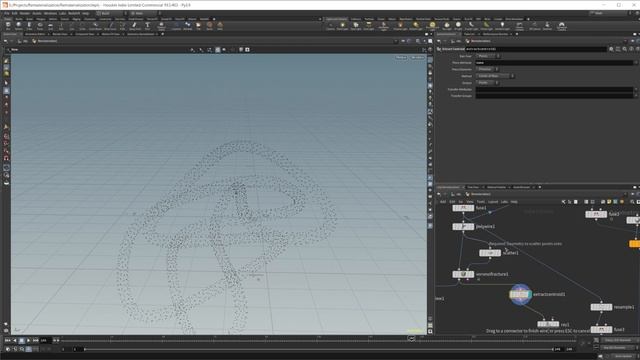
Task: Open the Piece Elements dropdown
Action: 487,69
